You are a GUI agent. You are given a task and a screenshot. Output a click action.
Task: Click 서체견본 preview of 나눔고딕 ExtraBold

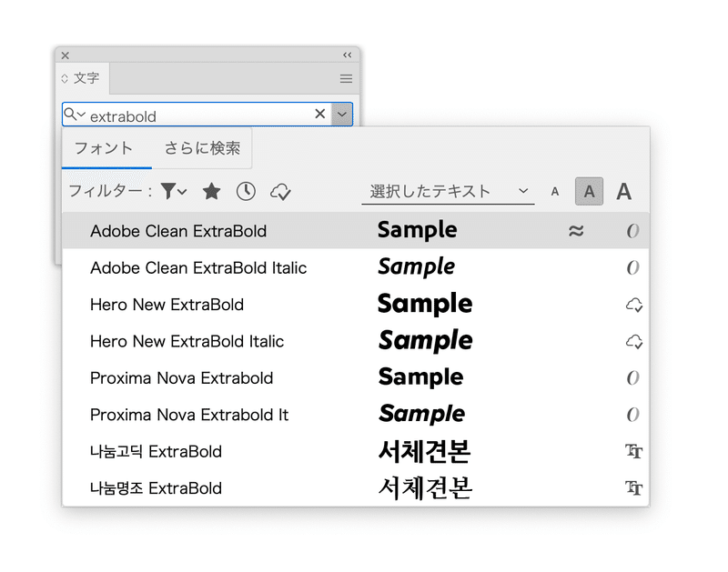tap(424, 451)
